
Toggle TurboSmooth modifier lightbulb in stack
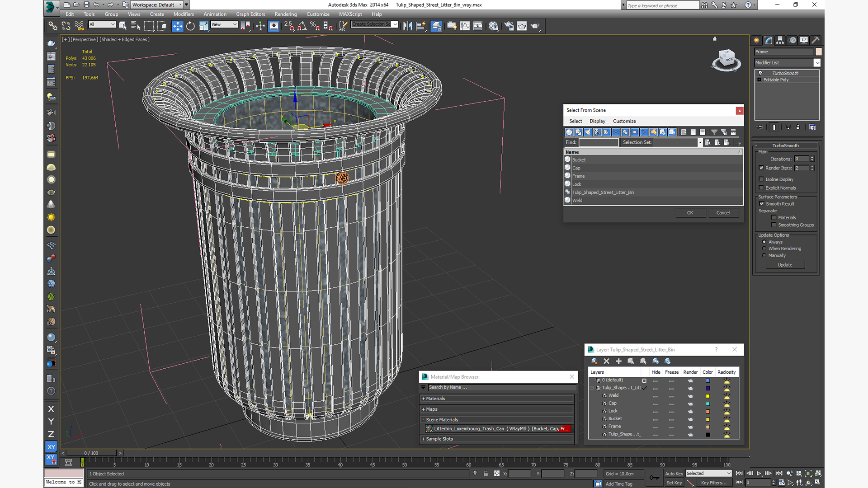point(760,73)
